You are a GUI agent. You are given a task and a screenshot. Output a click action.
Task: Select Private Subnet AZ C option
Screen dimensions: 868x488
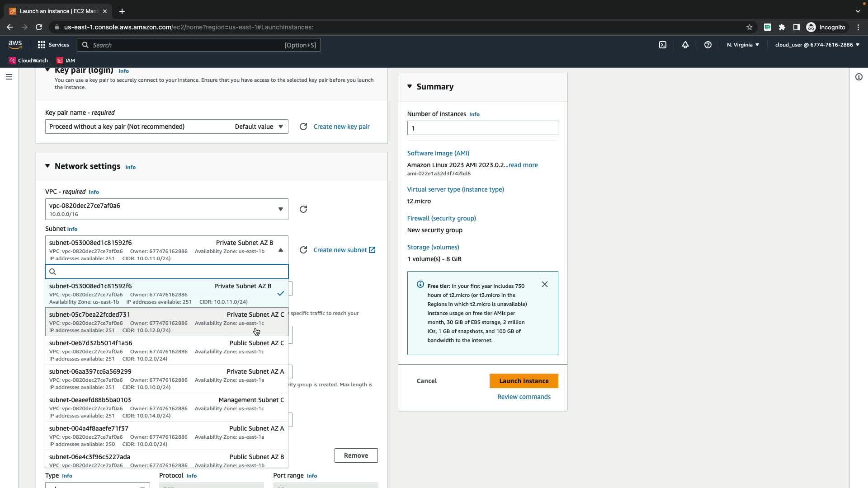(166, 322)
